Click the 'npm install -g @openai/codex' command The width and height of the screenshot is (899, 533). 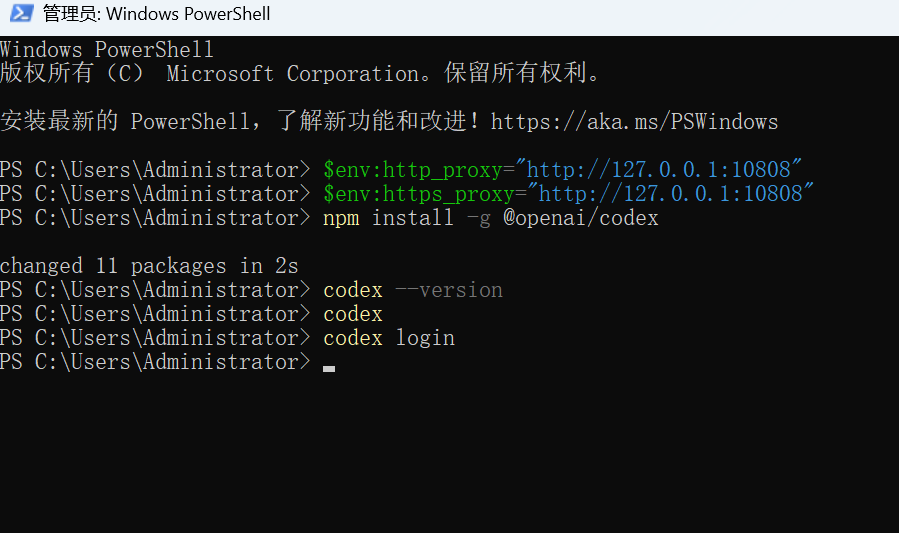pos(491,218)
